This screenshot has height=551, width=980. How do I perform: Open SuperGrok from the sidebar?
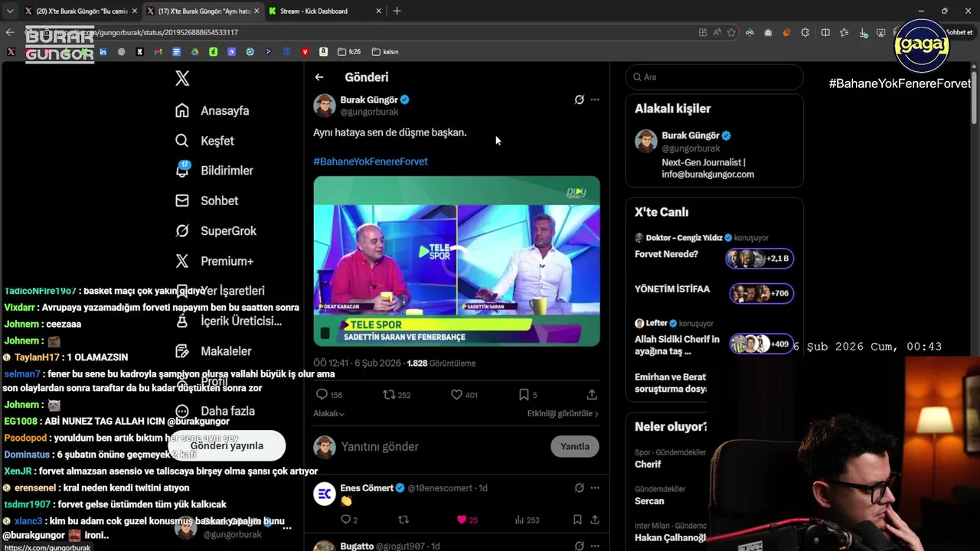(x=215, y=231)
